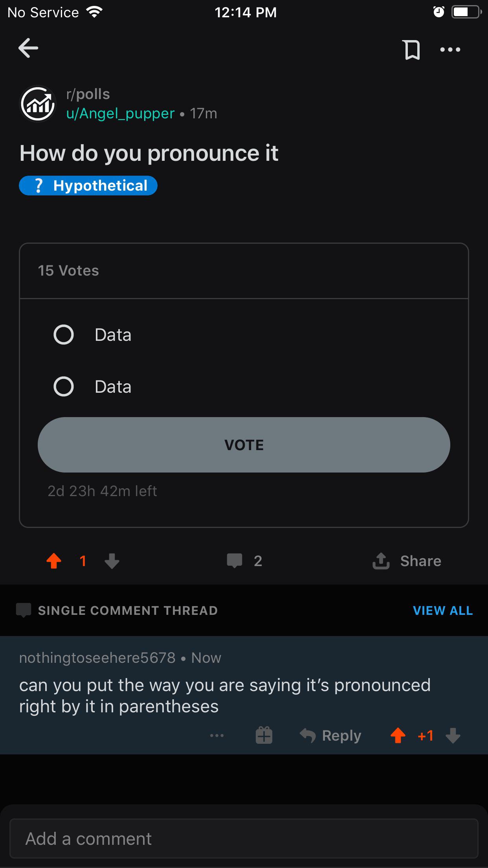
Task: Tap the back arrow icon
Action: (28, 48)
